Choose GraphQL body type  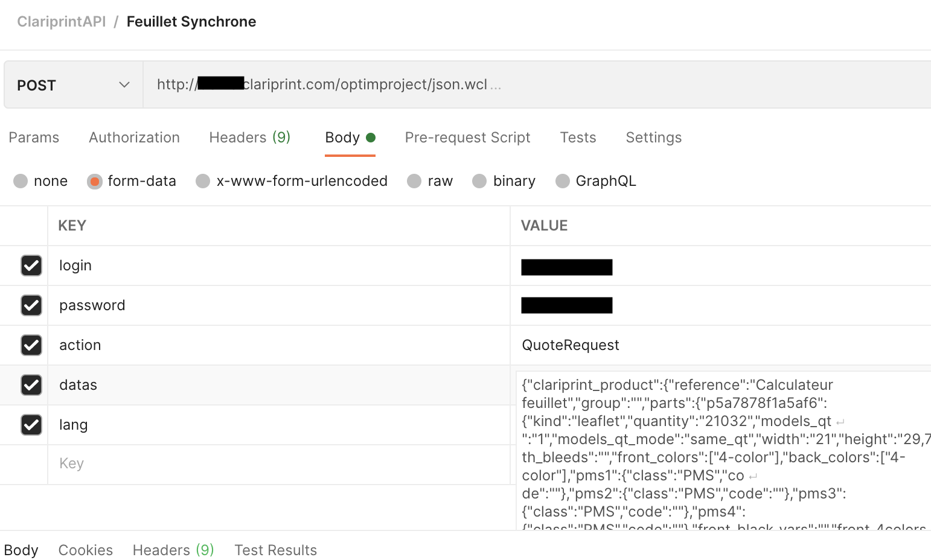click(563, 181)
